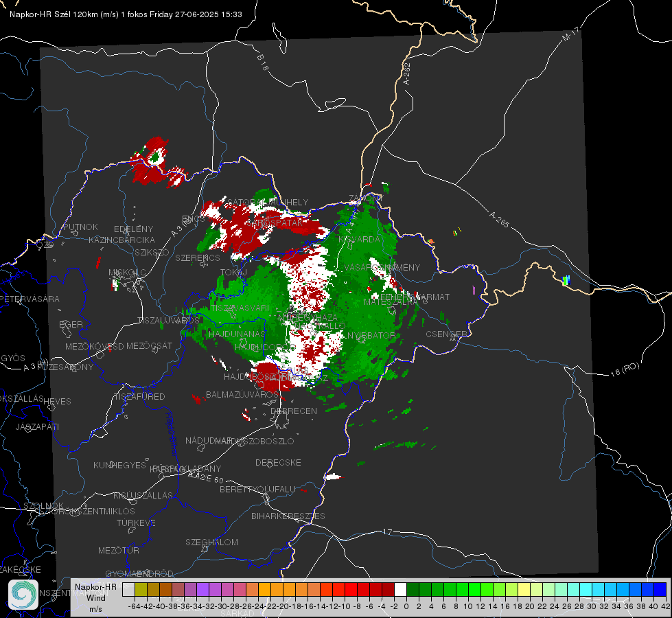The width and height of the screenshot is (672, 618).
Task: Click the dark green swatch between 0 and 2
Action: [x=413, y=589]
